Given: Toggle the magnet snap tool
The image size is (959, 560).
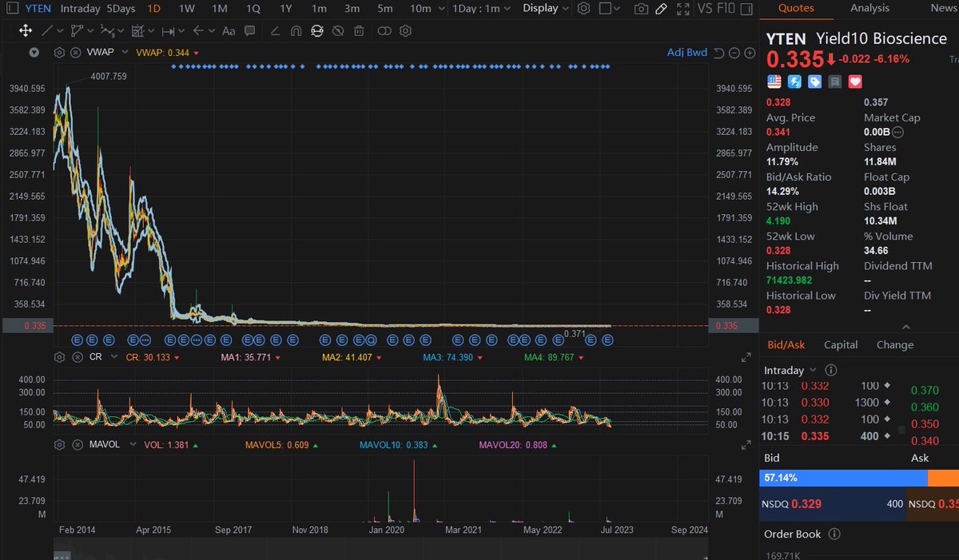Looking at the screenshot, I should 295,31.
